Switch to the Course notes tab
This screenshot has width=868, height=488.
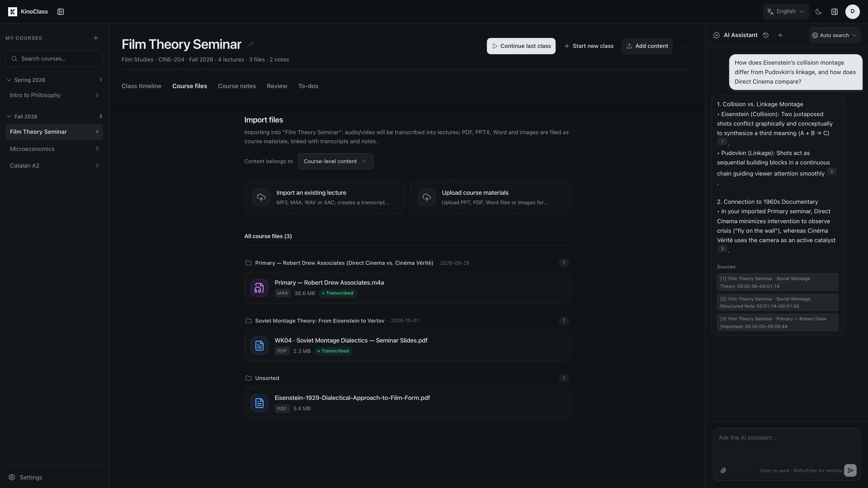(x=237, y=86)
